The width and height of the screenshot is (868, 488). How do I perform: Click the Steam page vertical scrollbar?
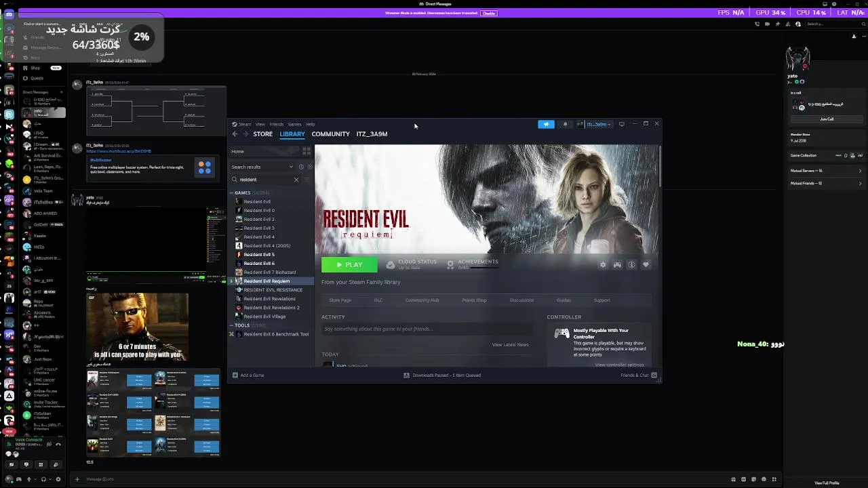[x=658, y=166]
